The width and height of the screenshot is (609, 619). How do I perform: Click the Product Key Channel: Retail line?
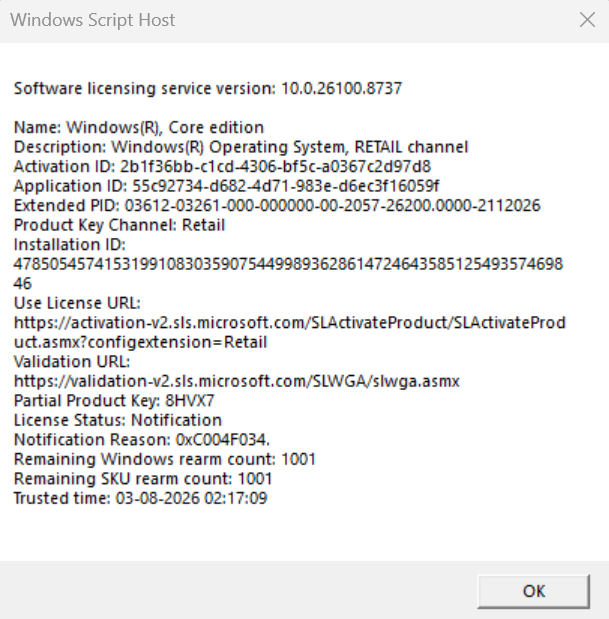click(x=119, y=225)
